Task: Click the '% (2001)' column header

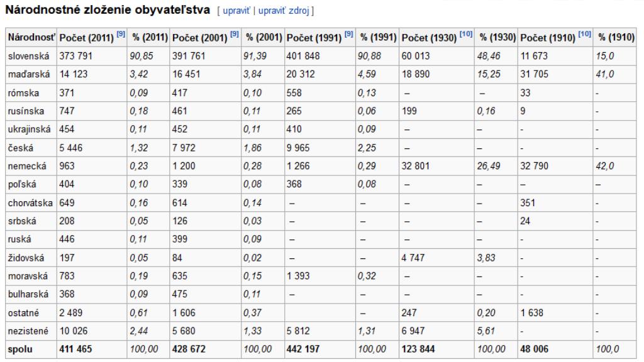Action: coord(264,37)
